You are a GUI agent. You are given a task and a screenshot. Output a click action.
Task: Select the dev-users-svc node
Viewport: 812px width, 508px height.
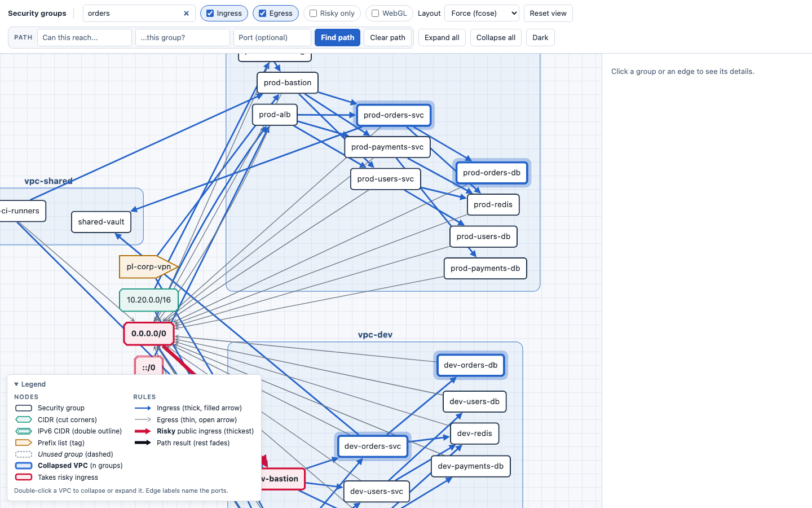point(377,492)
